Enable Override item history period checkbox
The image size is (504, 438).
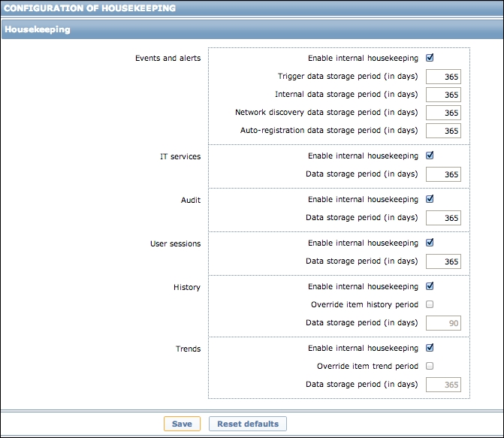(430, 304)
